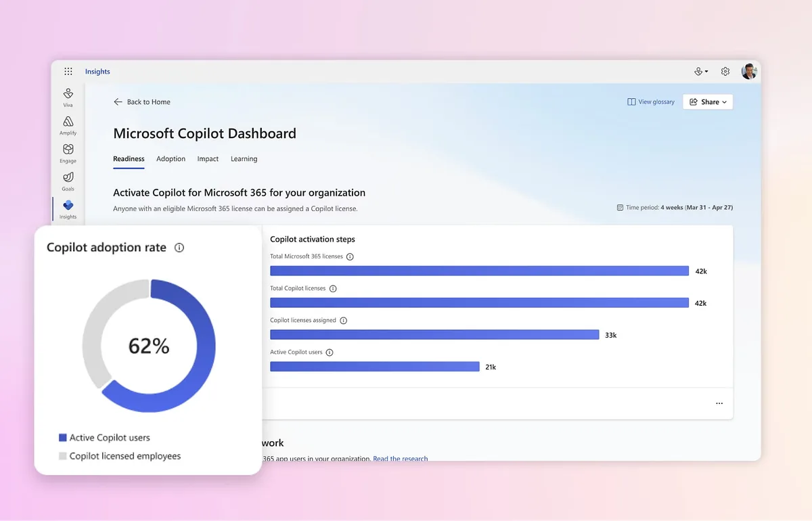Open the View glossary link
The height and width of the screenshot is (521, 812).
pos(651,102)
